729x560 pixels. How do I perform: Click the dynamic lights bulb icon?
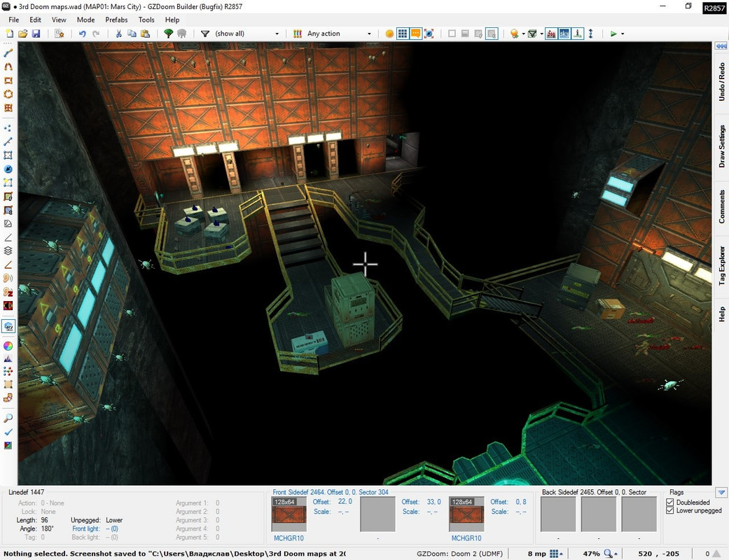click(x=514, y=34)
